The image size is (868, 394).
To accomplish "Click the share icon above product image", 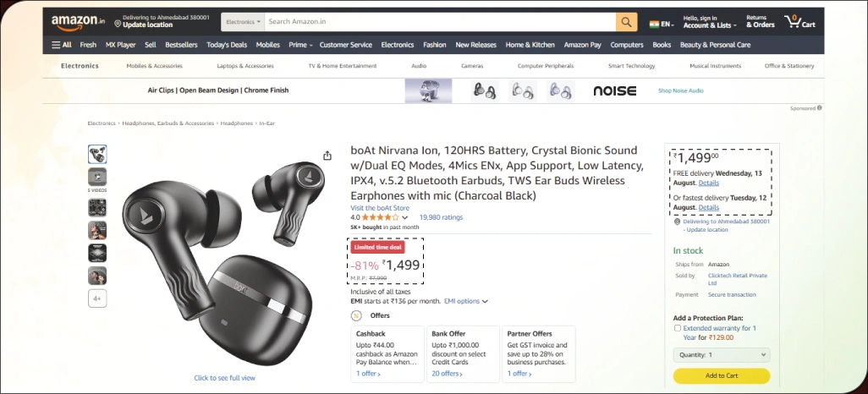I will point(327,156).
